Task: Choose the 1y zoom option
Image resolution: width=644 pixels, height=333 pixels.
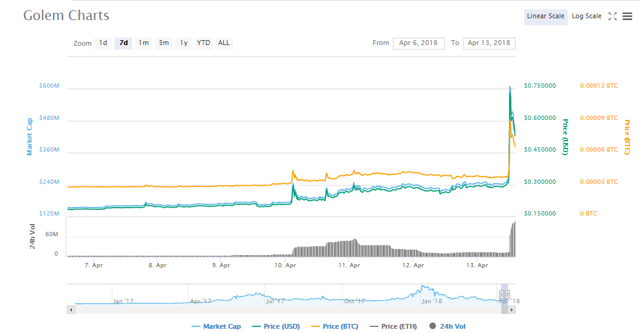Action: point(184,43)
